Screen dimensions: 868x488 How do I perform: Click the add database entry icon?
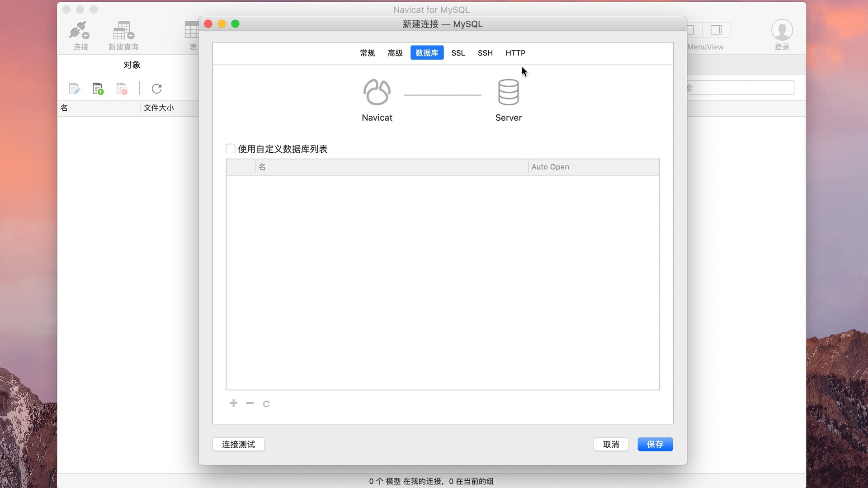pos(234,403)
